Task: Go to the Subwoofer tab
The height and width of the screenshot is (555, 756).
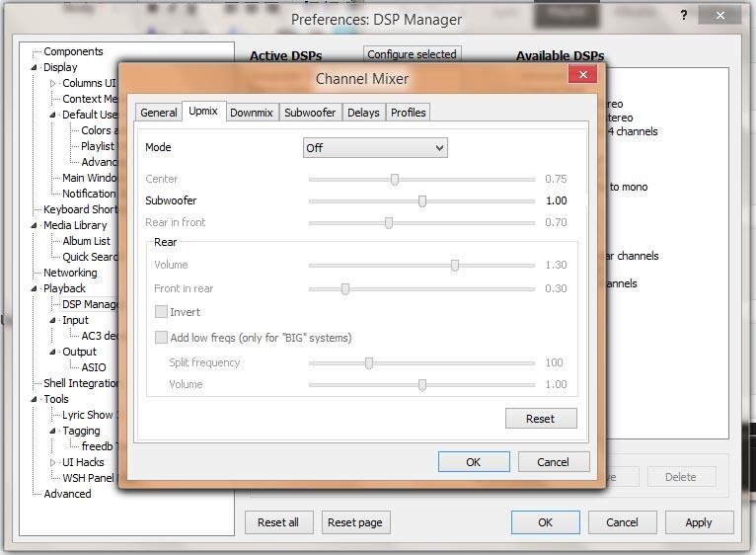Action: (x=310, y=113)
